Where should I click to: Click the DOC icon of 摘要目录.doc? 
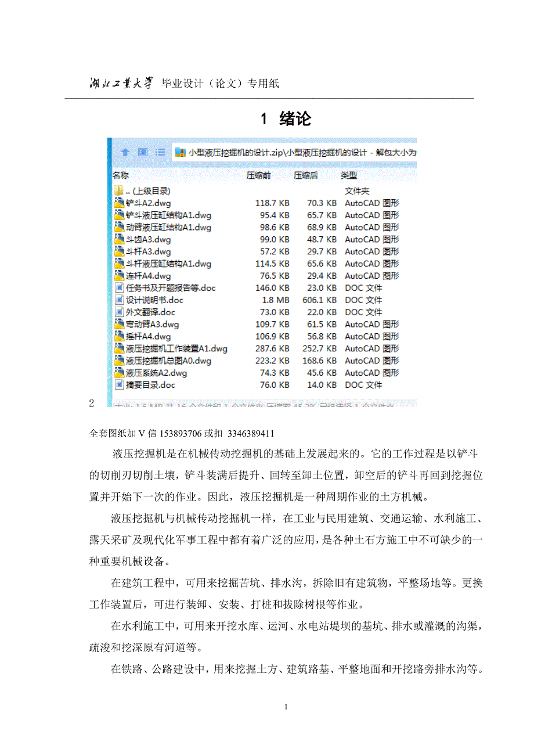(120, 385)
